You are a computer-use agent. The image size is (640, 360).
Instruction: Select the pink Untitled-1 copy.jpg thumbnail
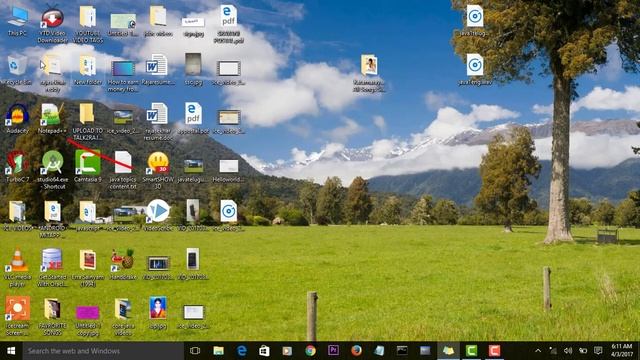tap(88, 320)
